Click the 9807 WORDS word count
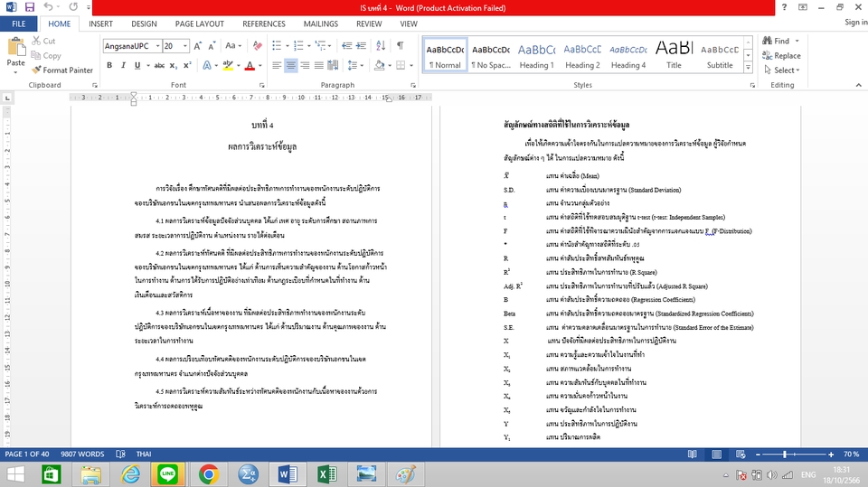The image size is (868, 487). pyautogui.click(x=82, y=454)
